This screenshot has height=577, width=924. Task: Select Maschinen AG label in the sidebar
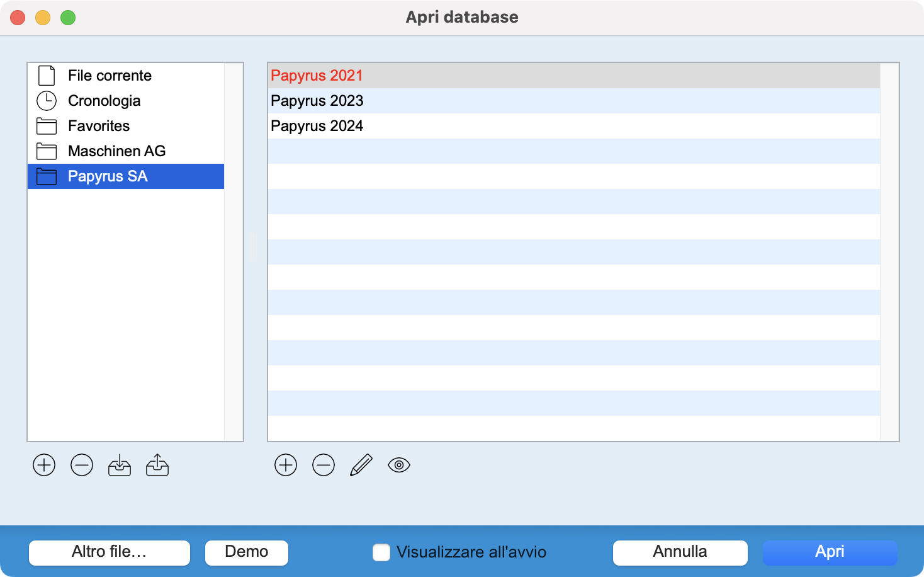pyautogui.click(x=116, y=151)
